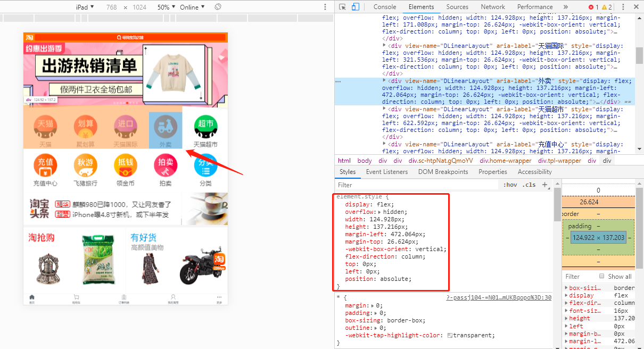This screenshot has height=349, width=644.
Task: Click the device height field 1024
Action: (x=139, y=7)
